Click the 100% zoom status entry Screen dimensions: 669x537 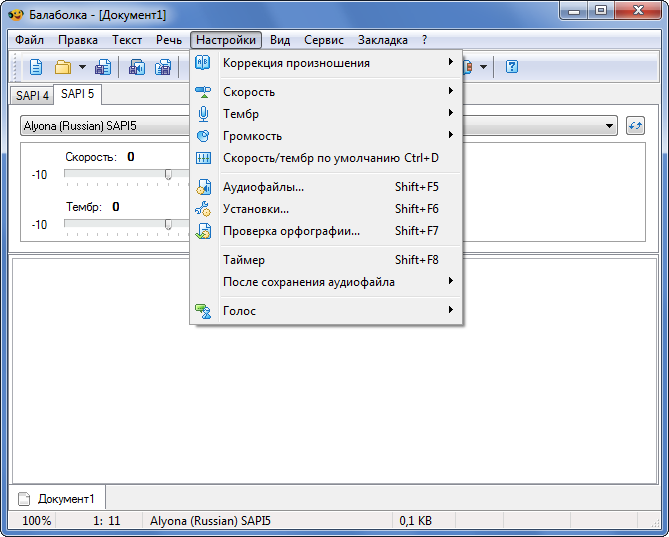click(36, 521)
